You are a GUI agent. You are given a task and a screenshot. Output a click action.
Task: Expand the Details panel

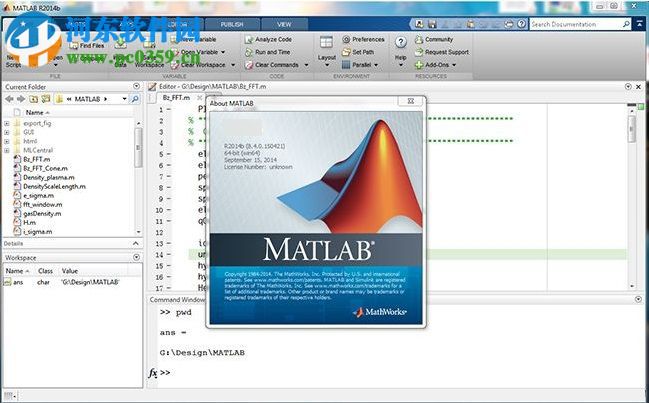pyautogui.click(x=136, y=243)
